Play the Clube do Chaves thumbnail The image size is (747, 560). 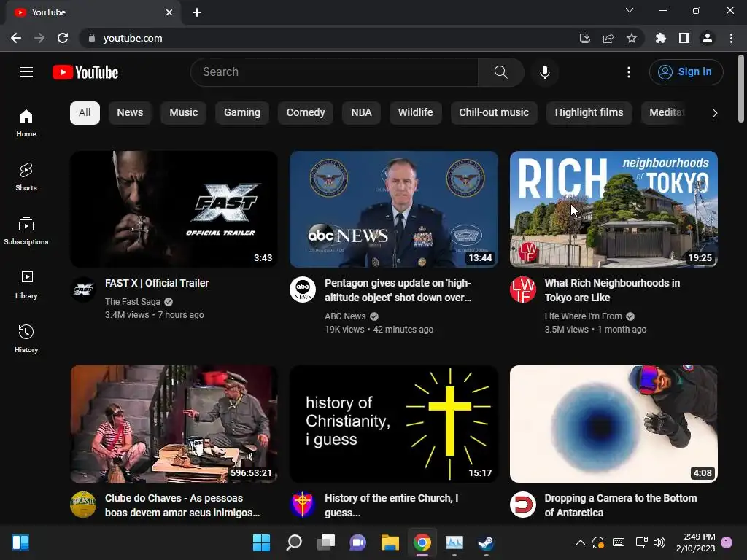click(174, 424)
